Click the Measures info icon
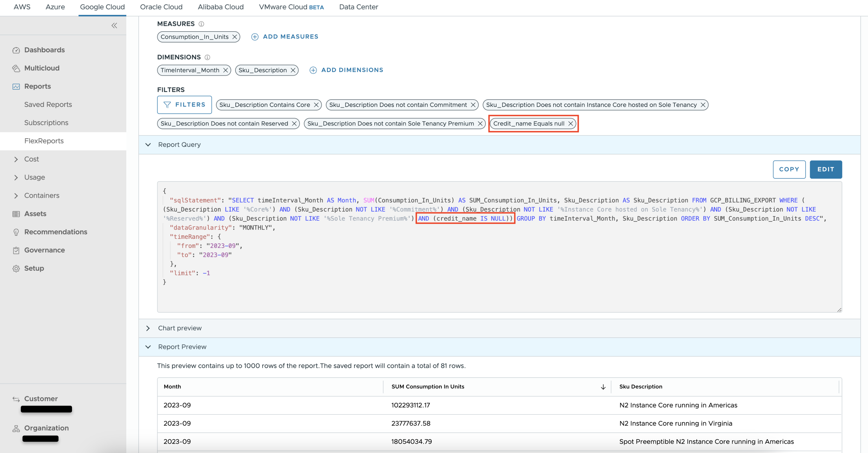 (x=201, y=24)
